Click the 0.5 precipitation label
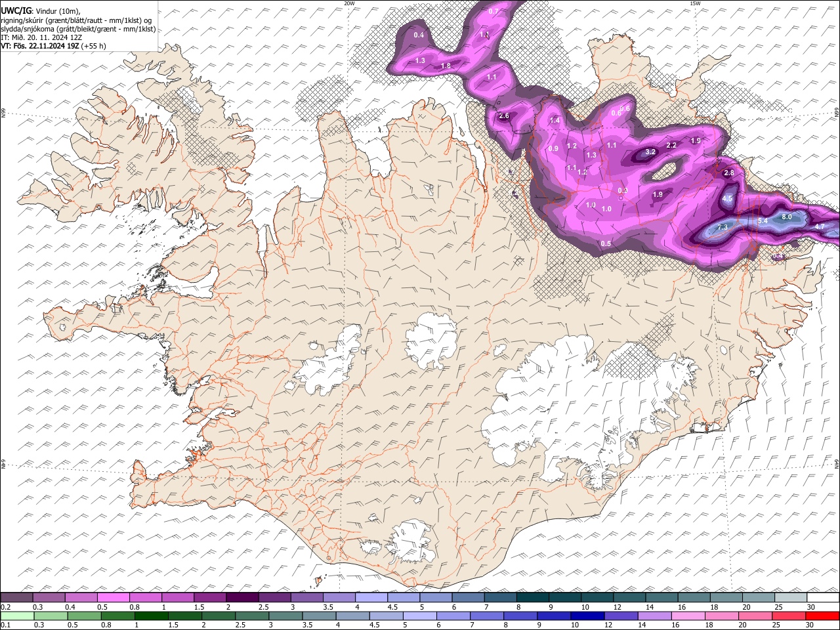Image resolution: width=840 pixels, height=630 pixels. coord(606,243)
